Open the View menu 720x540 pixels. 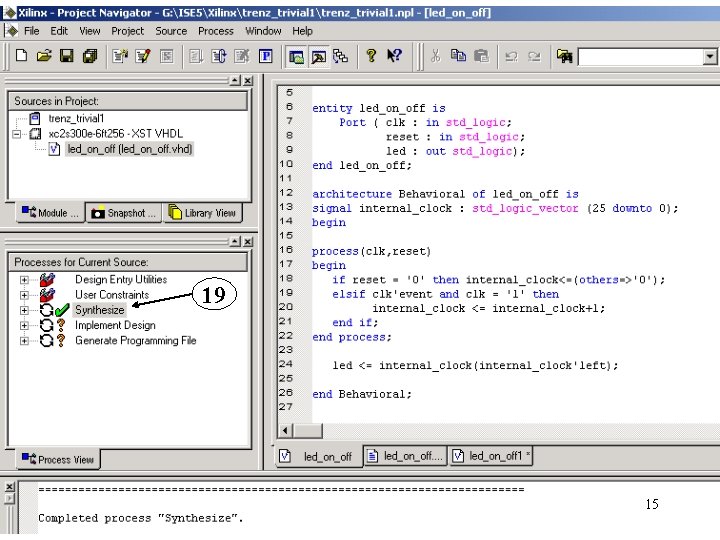point(90,31)
